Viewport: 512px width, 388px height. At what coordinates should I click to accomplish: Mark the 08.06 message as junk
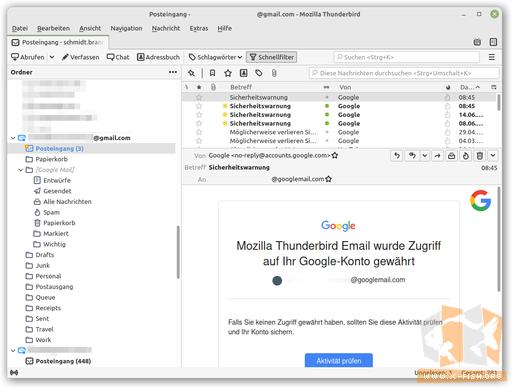(x=447, y=123)
